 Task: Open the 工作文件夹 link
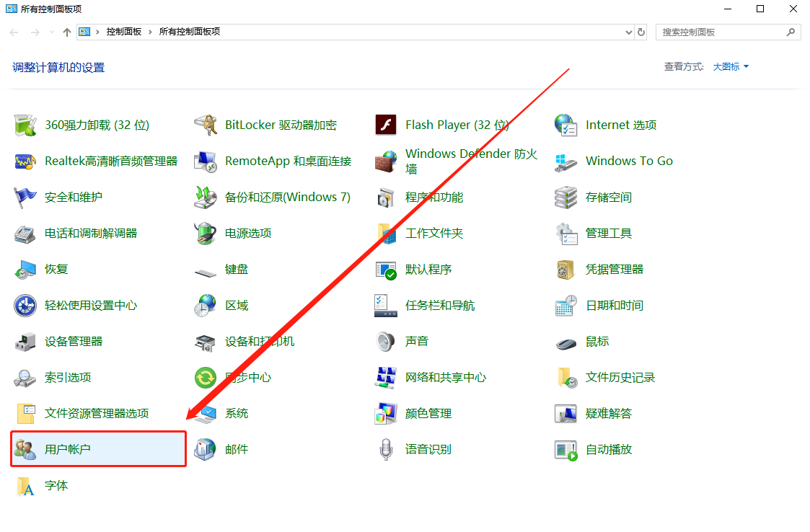[x=434, y=234]
